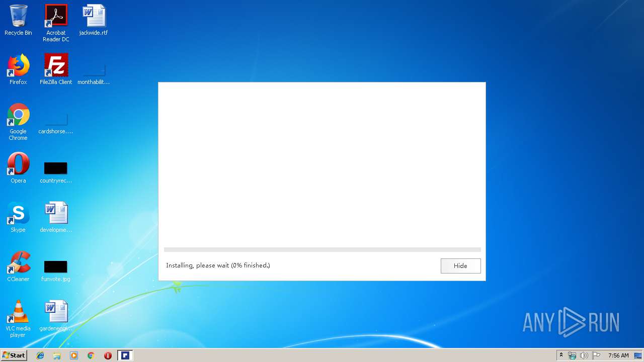Select the Opera desktop shortcut

click(x=18, y=168)
